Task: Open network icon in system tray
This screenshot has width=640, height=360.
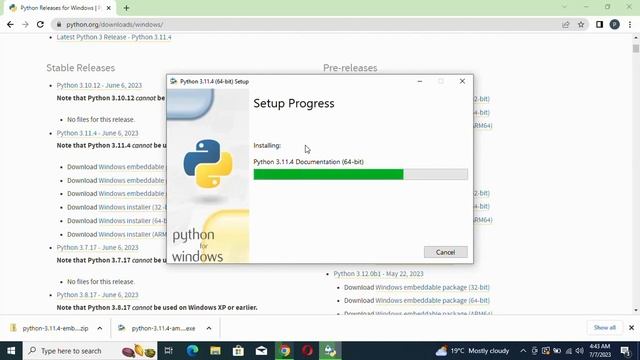Action: (x=569, y=351)
